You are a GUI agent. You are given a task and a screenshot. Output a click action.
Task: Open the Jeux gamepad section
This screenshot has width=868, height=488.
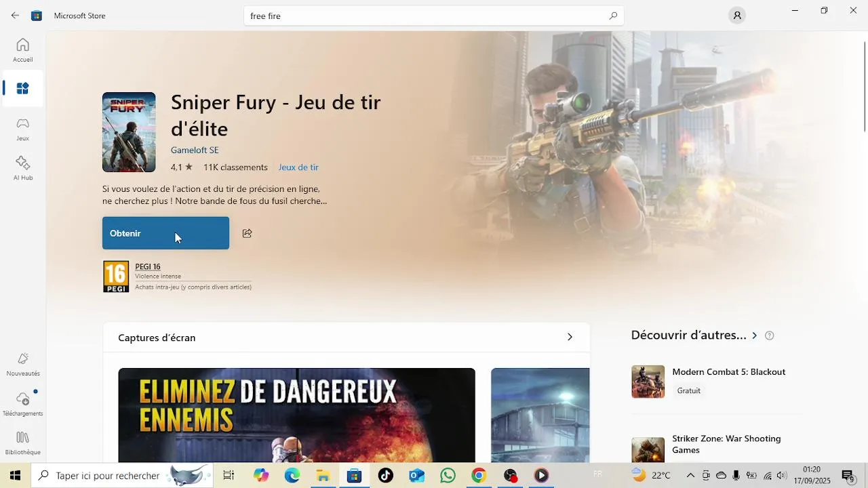tap(22, 129)
